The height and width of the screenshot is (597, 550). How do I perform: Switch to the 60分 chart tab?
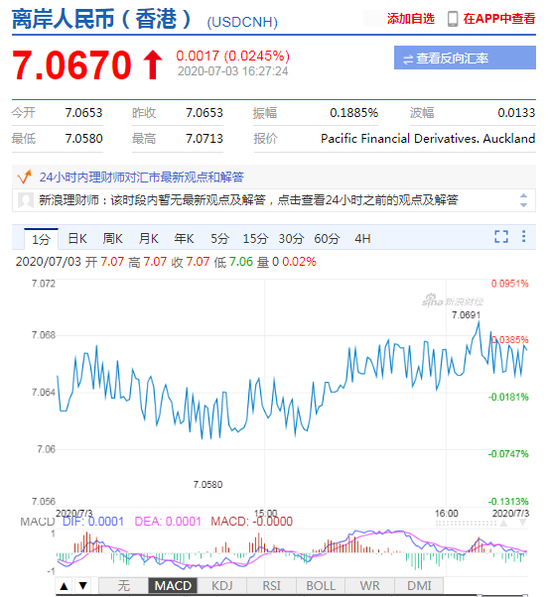point(327,239)
